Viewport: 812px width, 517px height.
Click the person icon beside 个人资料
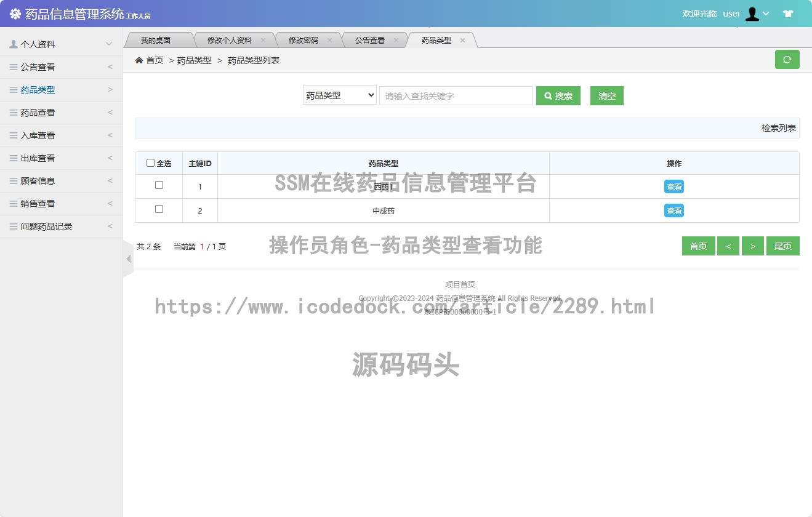pos(14,44)
